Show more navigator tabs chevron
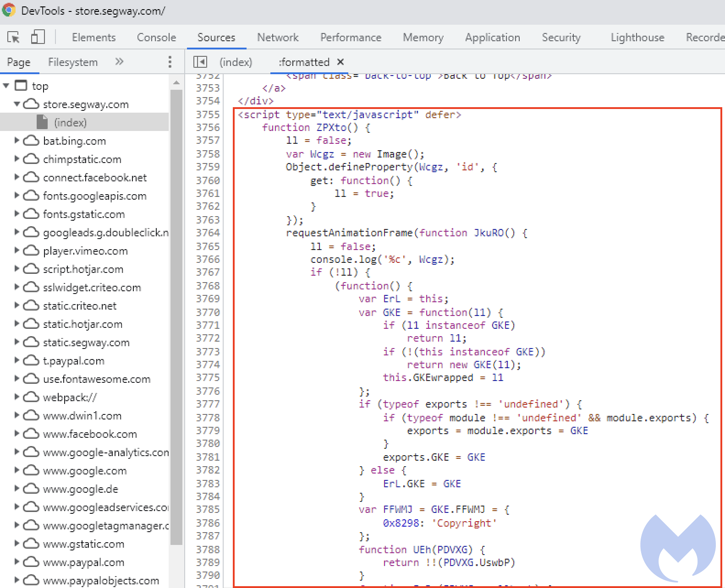725x588 pixels. (x=119, y=61)
